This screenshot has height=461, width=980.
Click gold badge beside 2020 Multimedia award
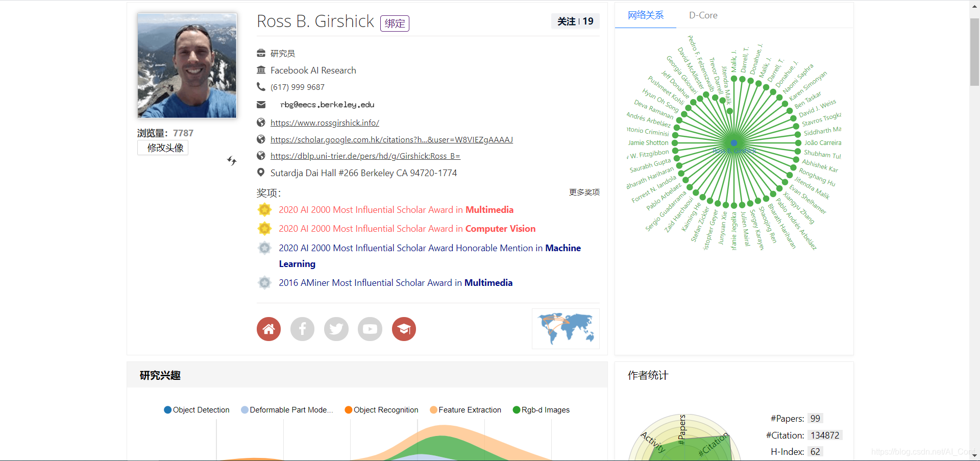(x=264, y=210)
